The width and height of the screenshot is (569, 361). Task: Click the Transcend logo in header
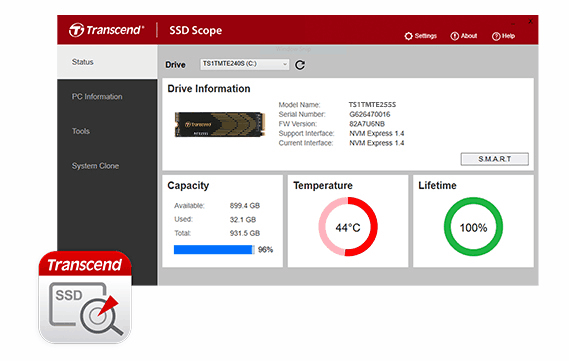tap(106, 30)
